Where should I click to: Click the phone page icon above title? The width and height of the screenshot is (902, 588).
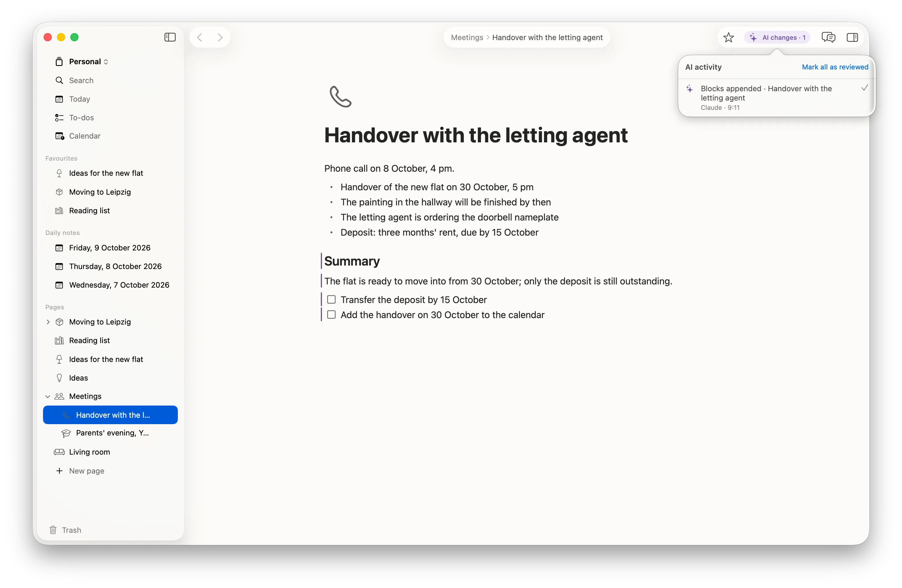(340, 97)
